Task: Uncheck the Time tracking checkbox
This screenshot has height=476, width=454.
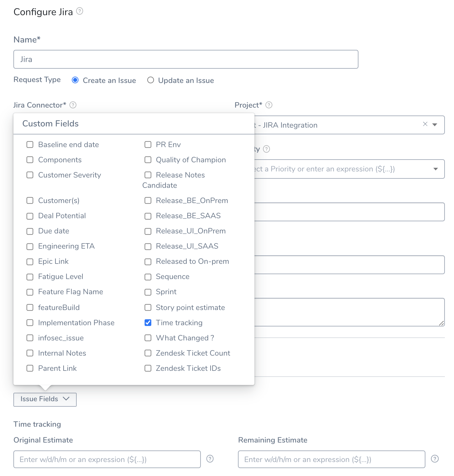Action: click(x=148, y=323)
